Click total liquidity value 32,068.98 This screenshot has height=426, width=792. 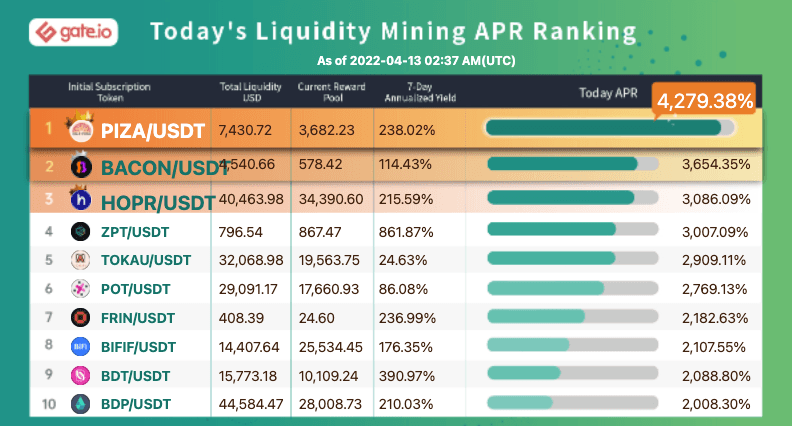251,260
